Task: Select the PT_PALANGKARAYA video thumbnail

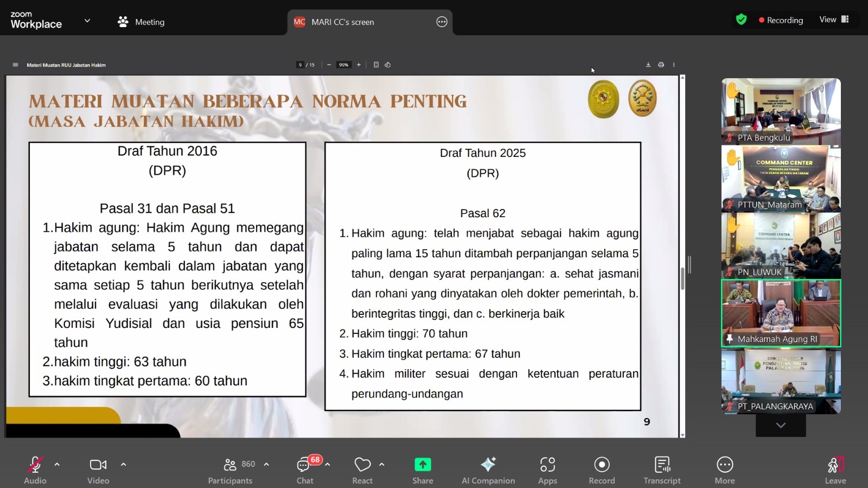Action: click(781, 381)
